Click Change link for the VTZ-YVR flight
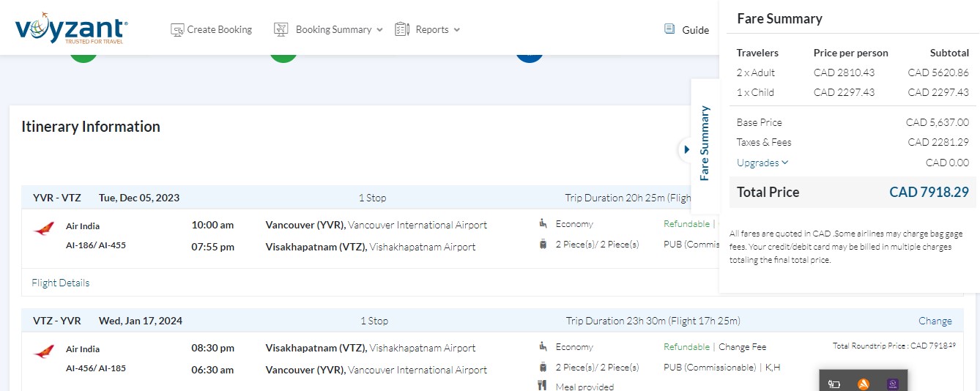 point(935,321)
